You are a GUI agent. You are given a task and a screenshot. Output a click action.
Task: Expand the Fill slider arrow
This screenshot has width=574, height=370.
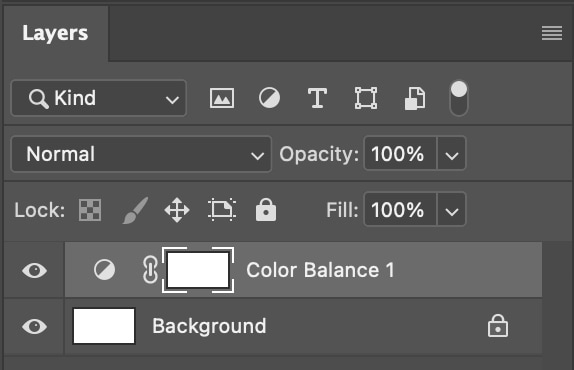(x=452, y=210)
